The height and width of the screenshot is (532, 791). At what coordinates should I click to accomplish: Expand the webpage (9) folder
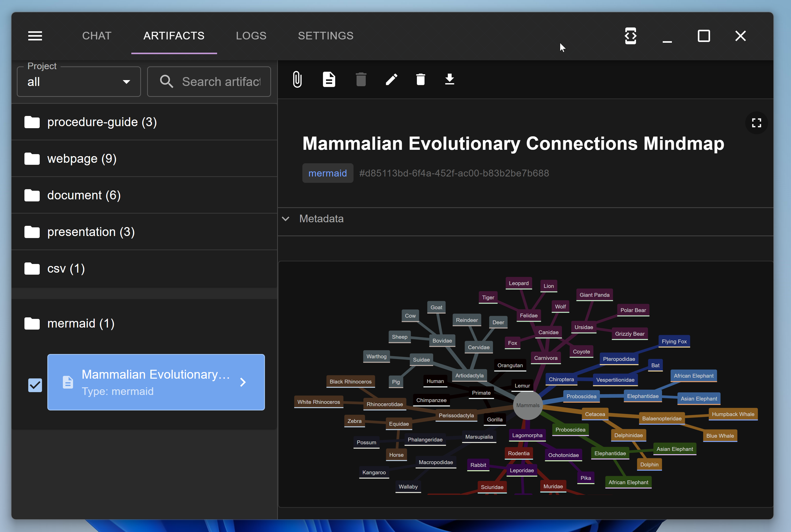point(144,159)
